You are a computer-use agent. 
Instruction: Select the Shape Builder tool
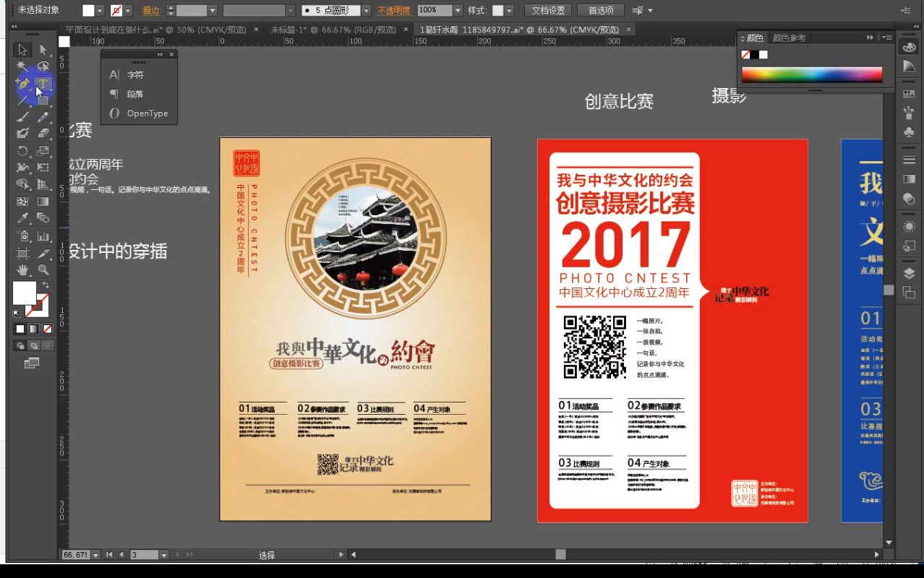[x=22, y=185]
